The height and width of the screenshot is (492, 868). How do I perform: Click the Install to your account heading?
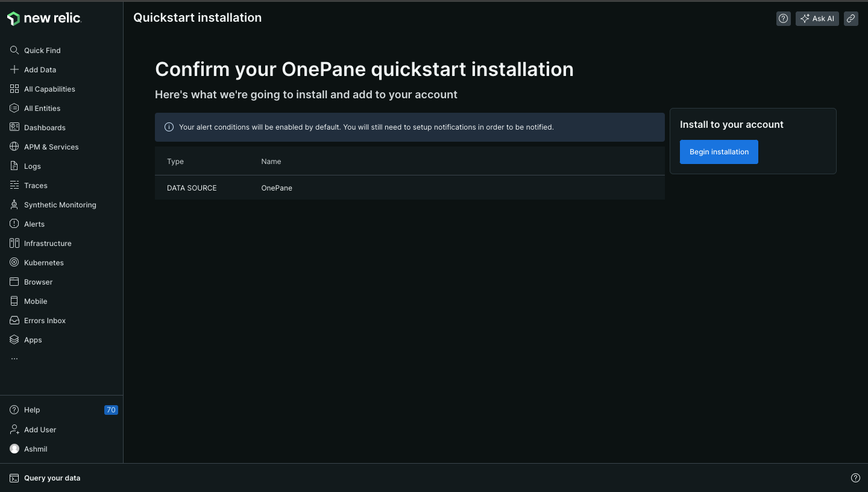tap(732, 124)
